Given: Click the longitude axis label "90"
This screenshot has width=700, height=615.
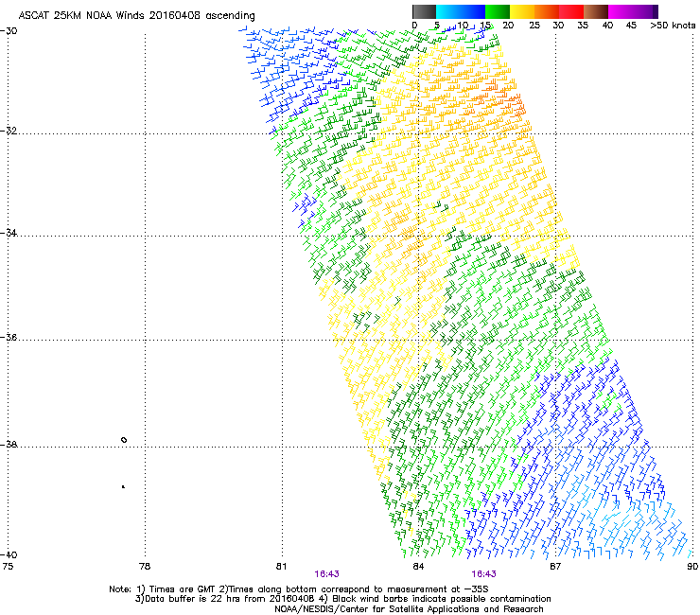Looking at the screenshot, I should [x=692, y=567].
